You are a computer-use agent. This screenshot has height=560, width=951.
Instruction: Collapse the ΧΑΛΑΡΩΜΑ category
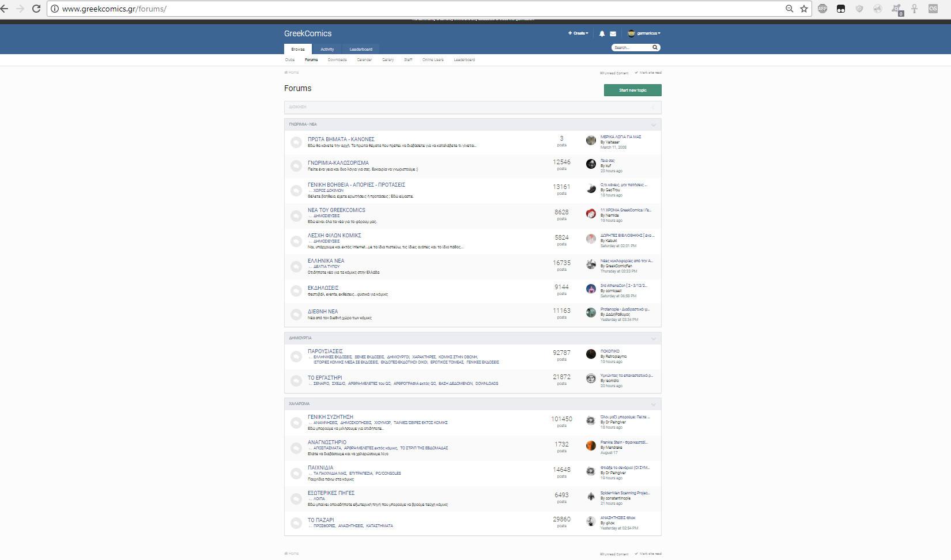[x=654, y=404]
